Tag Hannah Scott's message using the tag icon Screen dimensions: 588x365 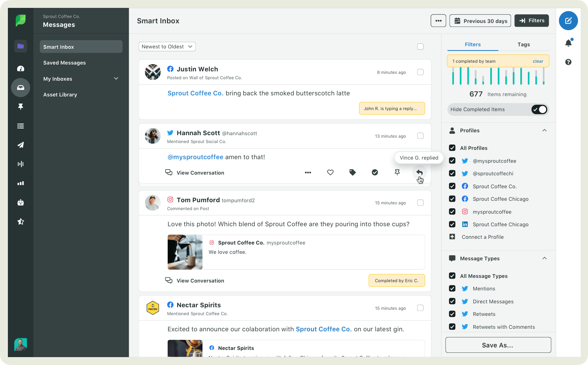point(353,172)
